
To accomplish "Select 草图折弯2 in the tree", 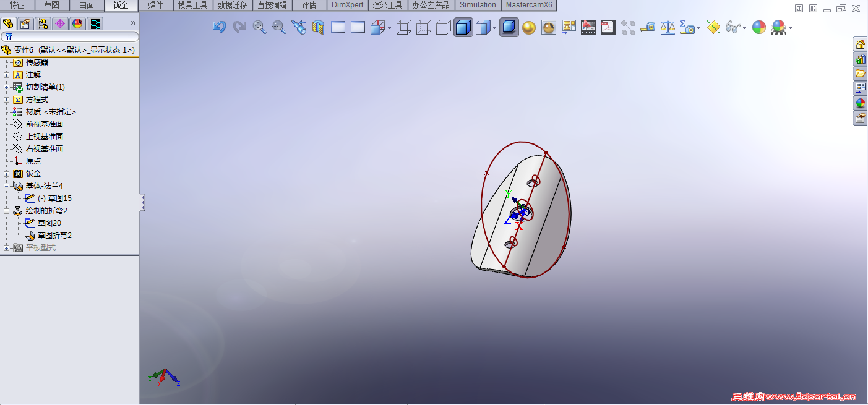I will [x=54, y=236].
